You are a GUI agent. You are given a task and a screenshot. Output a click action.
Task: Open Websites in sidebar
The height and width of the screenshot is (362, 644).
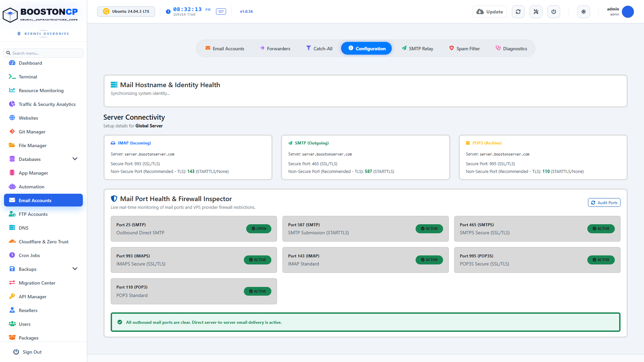coord(43,118)
